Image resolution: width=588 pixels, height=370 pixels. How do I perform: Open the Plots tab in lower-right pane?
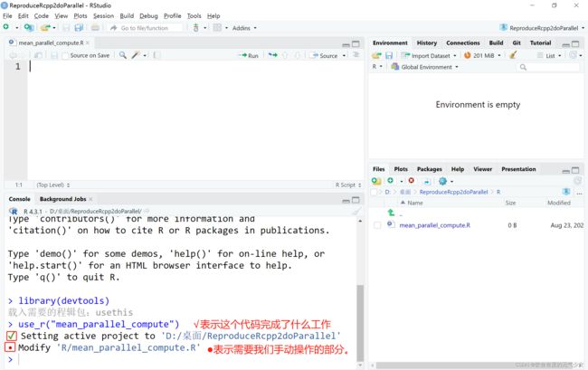[x=401, y=169]
